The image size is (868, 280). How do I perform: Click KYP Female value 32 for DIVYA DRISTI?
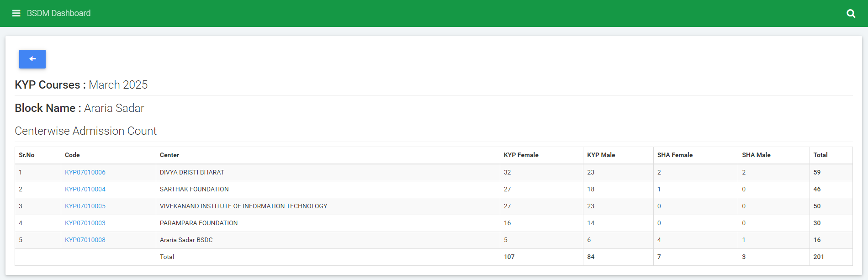507,172
